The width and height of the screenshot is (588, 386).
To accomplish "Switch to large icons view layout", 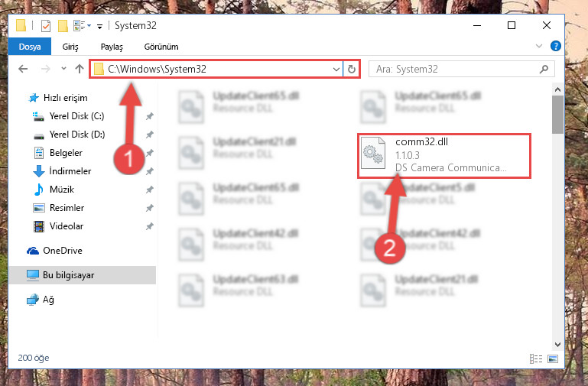I will coord(553,358).
